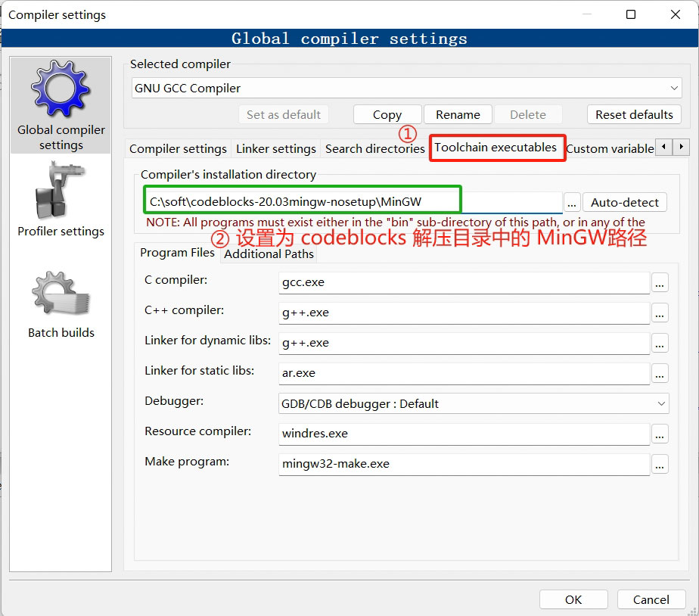Screen dimensions: 699x616
Task: Switch to the Additional Paths subtab
Action: 269,254
